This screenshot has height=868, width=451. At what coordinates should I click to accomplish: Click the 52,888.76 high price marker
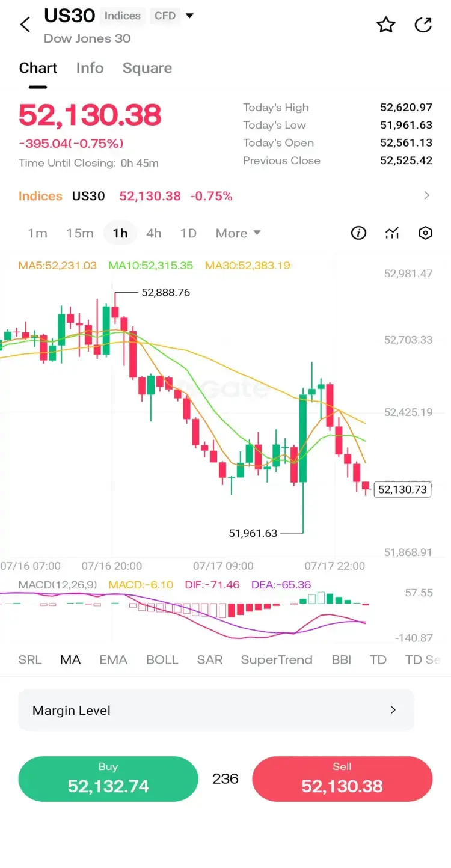click(165, 293)
